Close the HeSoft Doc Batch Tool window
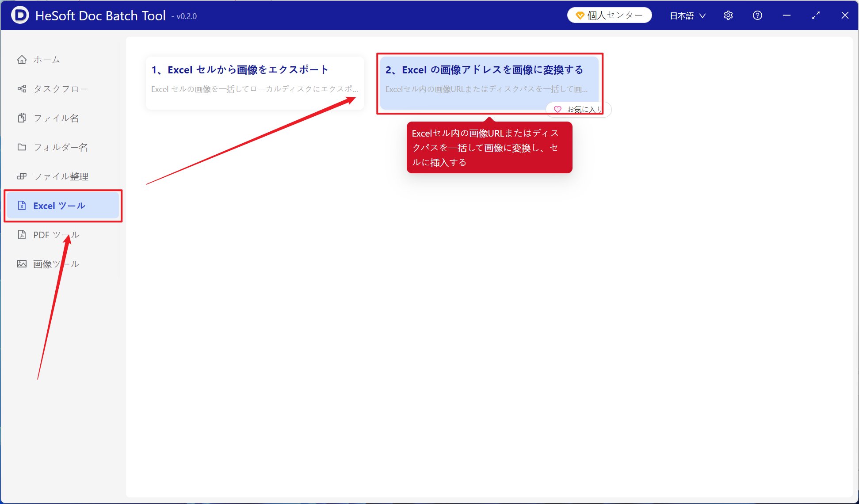Screen dimensions: 859x504 845,15
